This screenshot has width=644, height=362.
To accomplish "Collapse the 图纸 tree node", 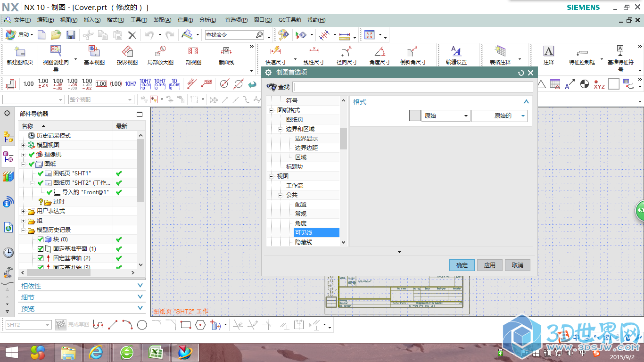I will [23, 164].
